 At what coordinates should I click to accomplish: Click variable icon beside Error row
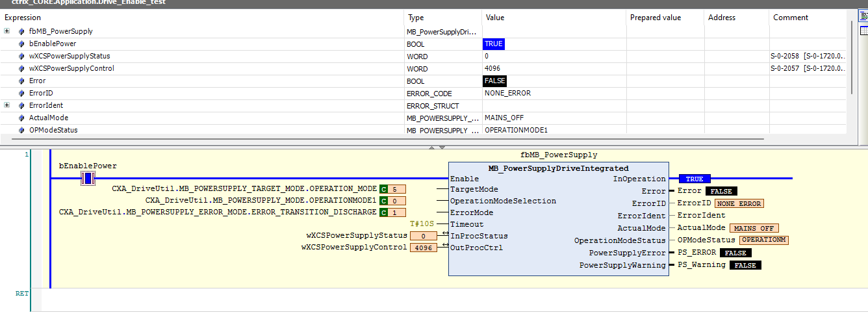21,81
